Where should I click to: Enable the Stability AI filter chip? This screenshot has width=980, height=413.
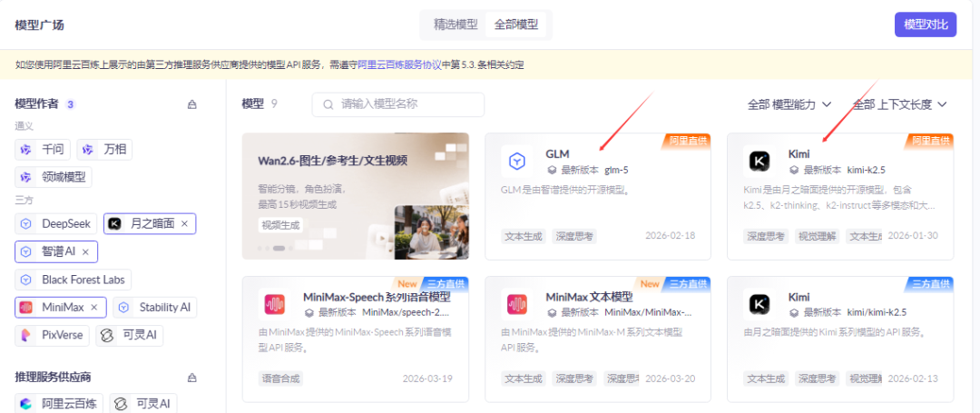tap(154, 308)
